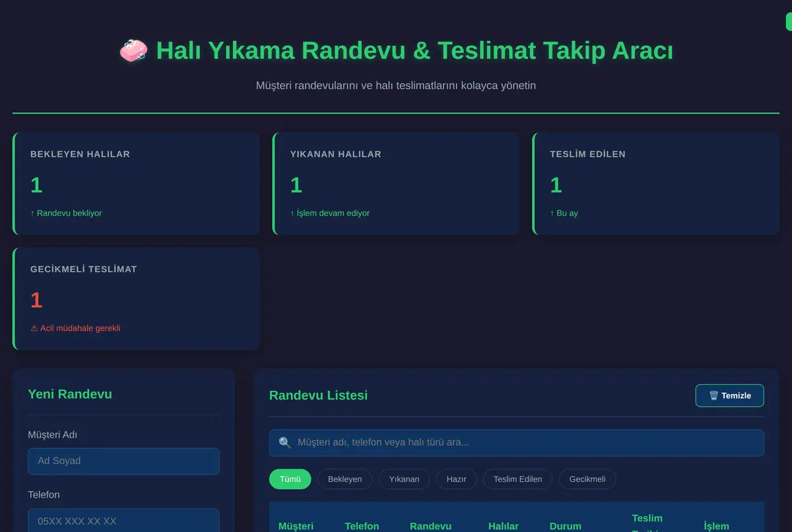Click the soap emoji icon in the title
This screenshot has width=792, height=532.
point(134,51)
